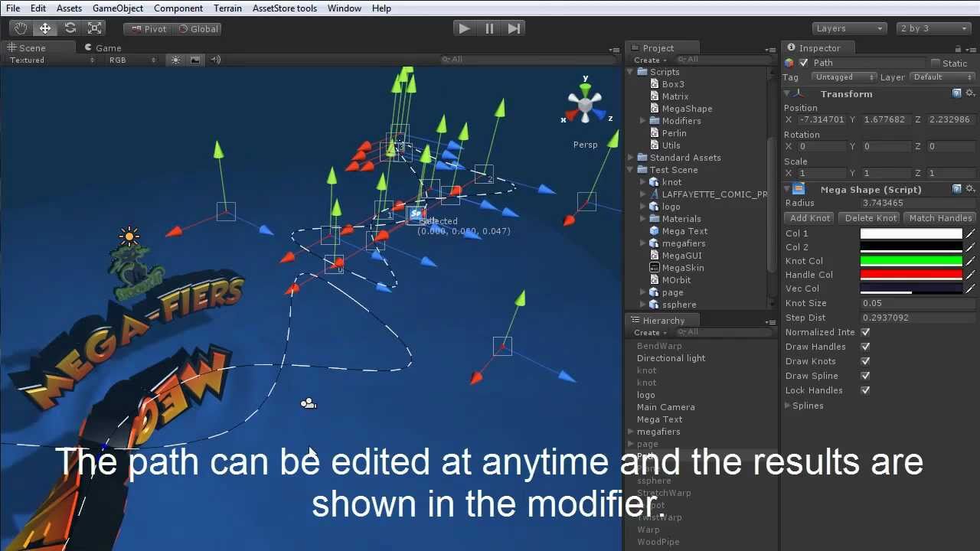Toggle scene lighting with the sun icon

tap(175, 59)
